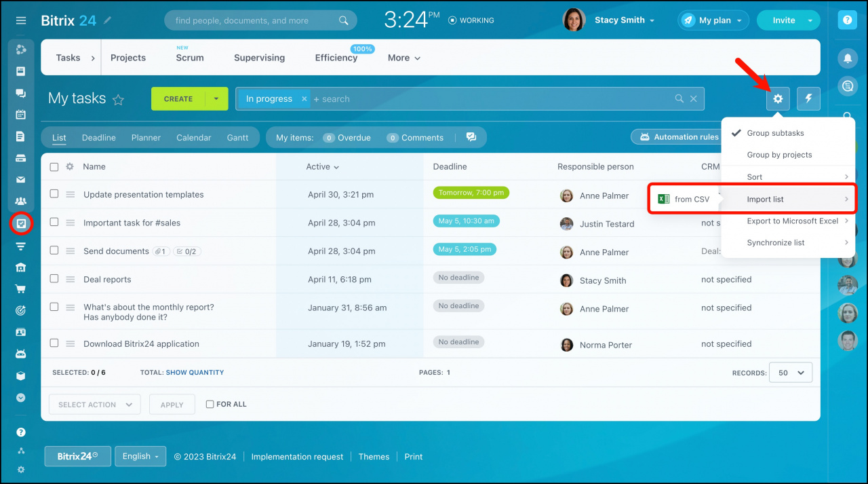
Task: Expand the More menu in tasks navigation
Action: (404, 58)
